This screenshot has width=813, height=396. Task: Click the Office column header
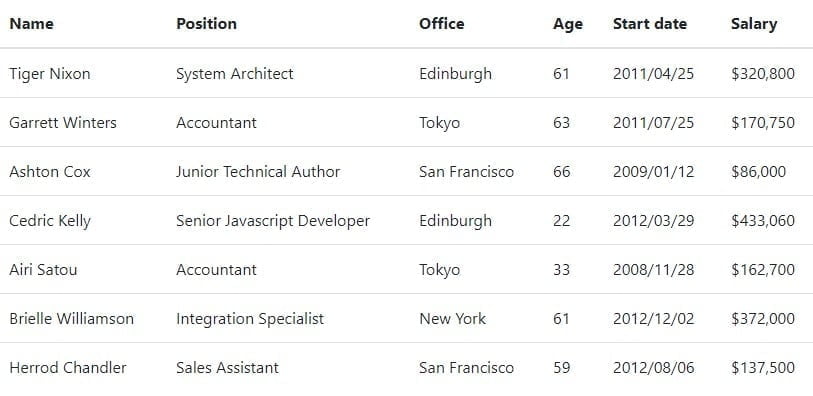pyautogui.click(x=442, y=24)
